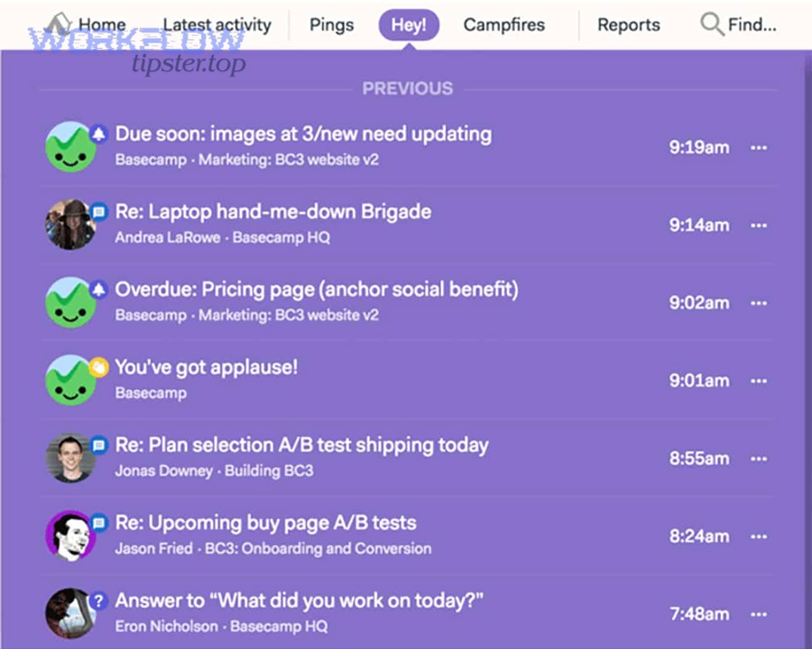This screenshot has width=812, height=649.
Task: Toggle the Hey! notifications tab
Action: 409,25
